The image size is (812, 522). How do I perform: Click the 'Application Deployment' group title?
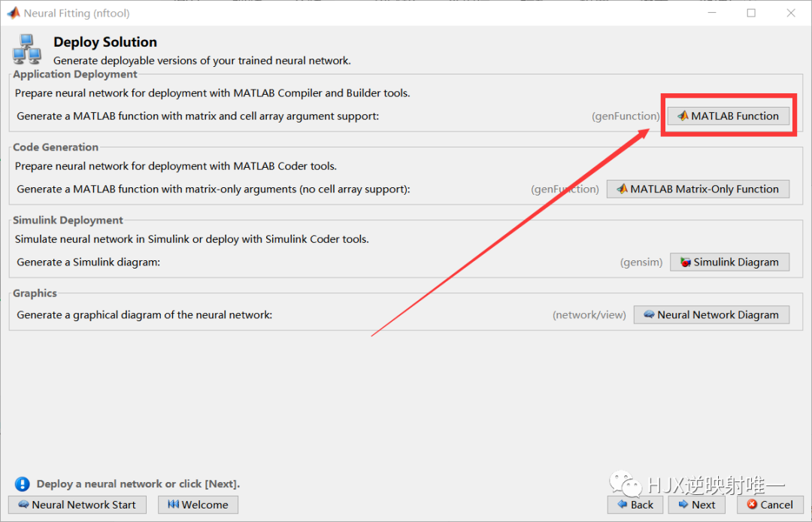[x=75, y=74]
